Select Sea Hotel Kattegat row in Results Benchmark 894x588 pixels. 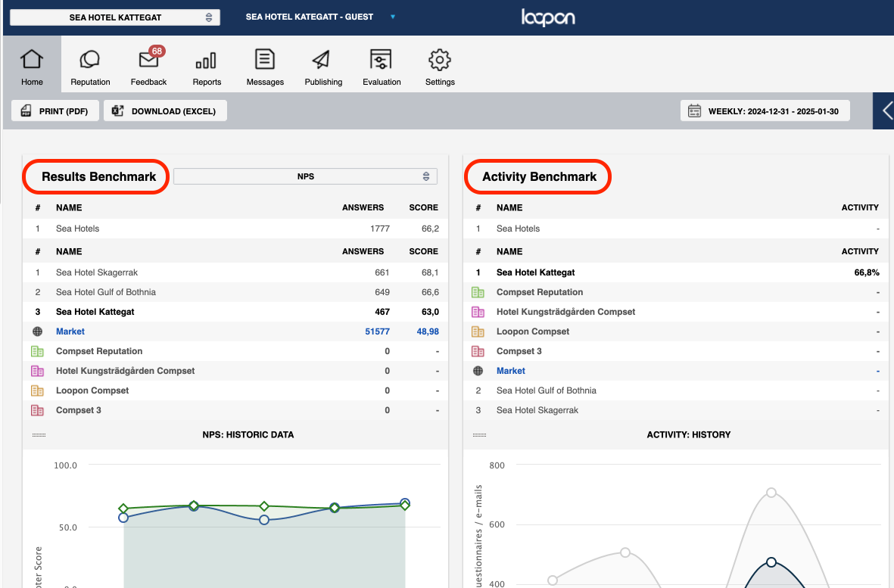(x=235, y=312)
